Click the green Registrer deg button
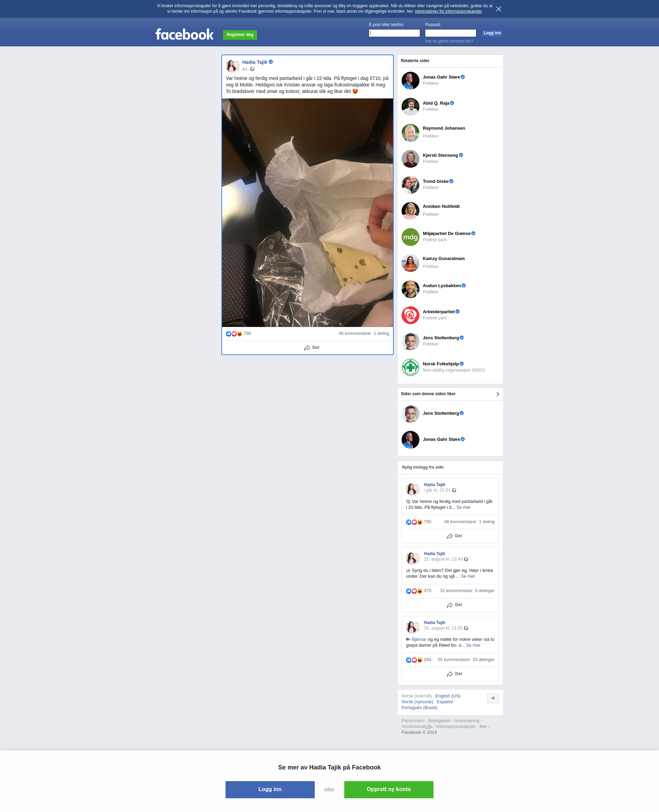The height and width of the screenshot is (812, 659). 240,35
